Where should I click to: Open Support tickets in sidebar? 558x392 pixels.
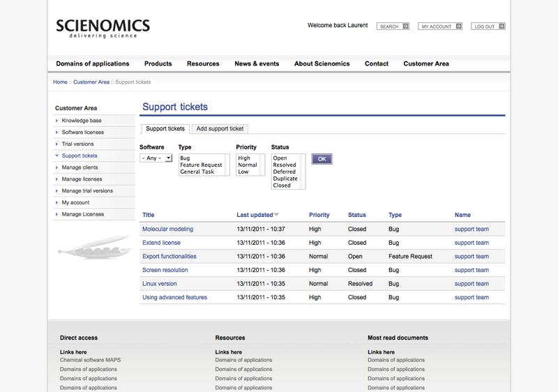(x=80, y=156)
